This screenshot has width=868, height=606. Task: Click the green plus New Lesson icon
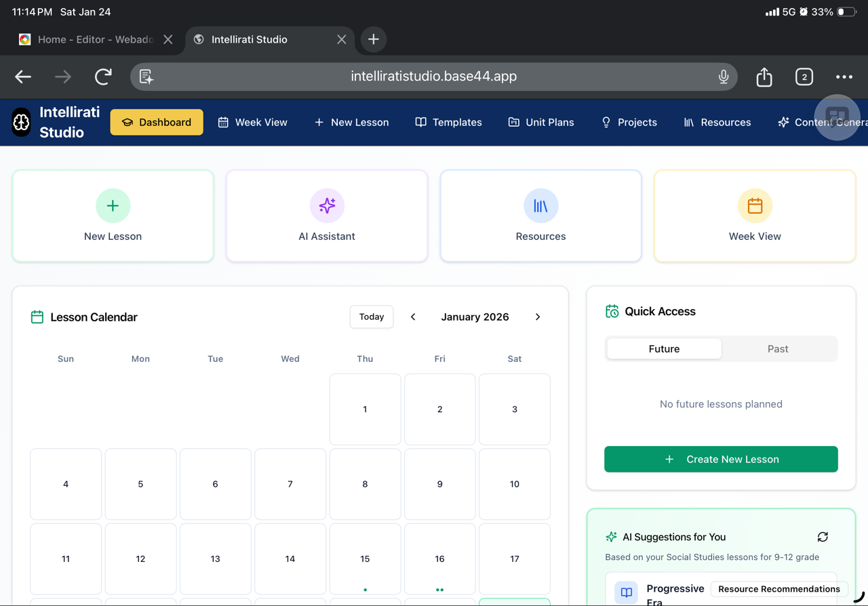coord(113,205)
